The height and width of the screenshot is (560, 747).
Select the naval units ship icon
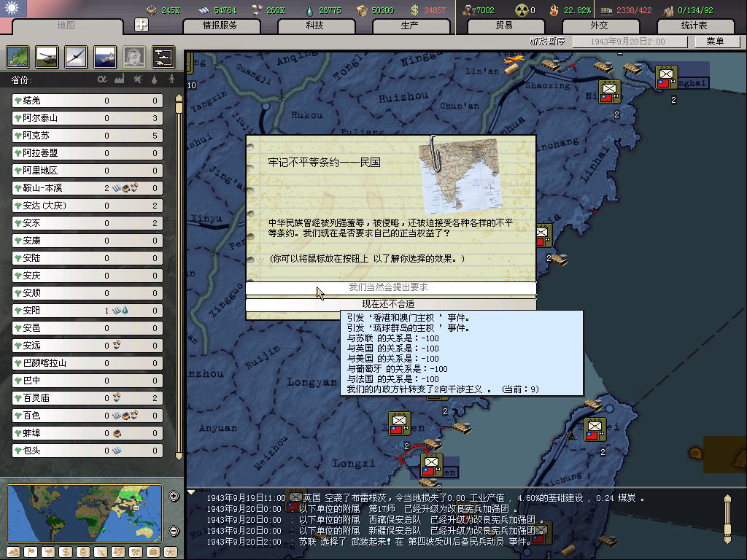point(104,57)
